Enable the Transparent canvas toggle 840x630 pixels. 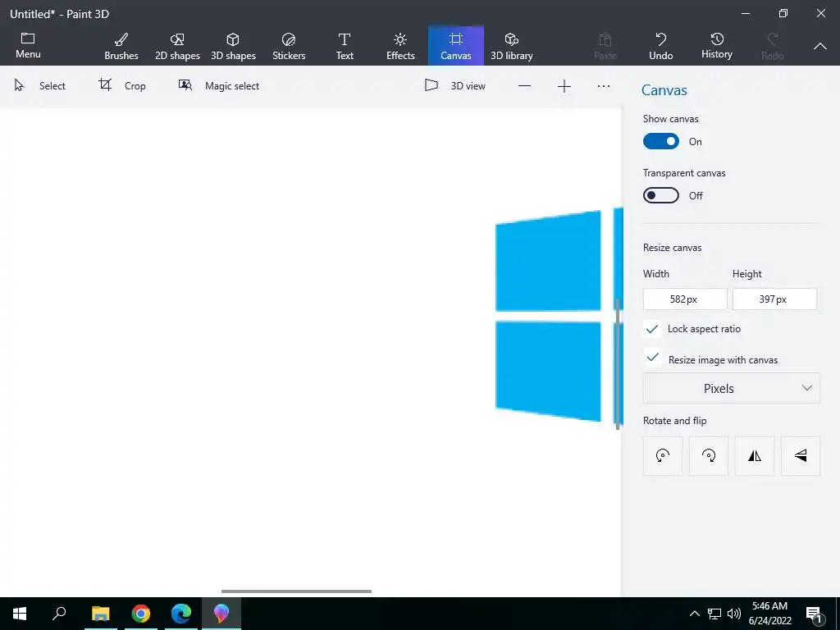[661, 195]
